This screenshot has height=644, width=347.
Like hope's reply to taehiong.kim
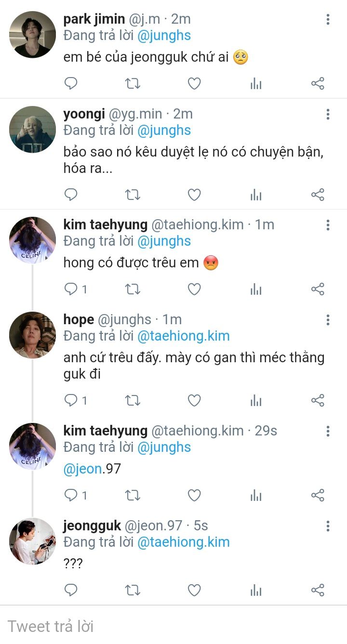[194, 400]
